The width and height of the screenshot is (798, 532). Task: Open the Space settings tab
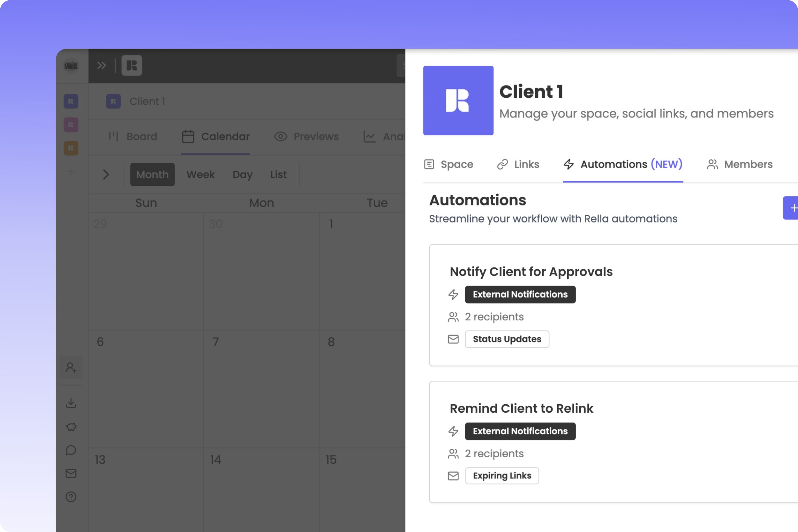coord(448,164)
